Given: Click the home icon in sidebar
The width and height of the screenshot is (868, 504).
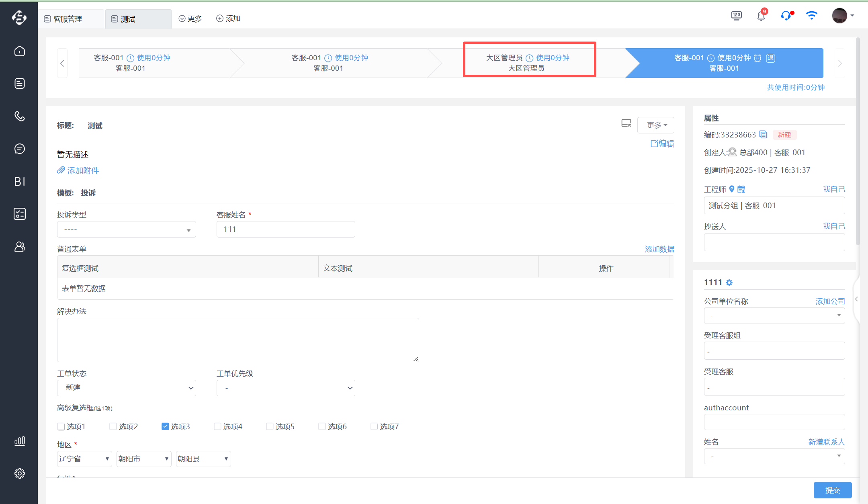Looking at the screenshot, I should click(19, 51).
